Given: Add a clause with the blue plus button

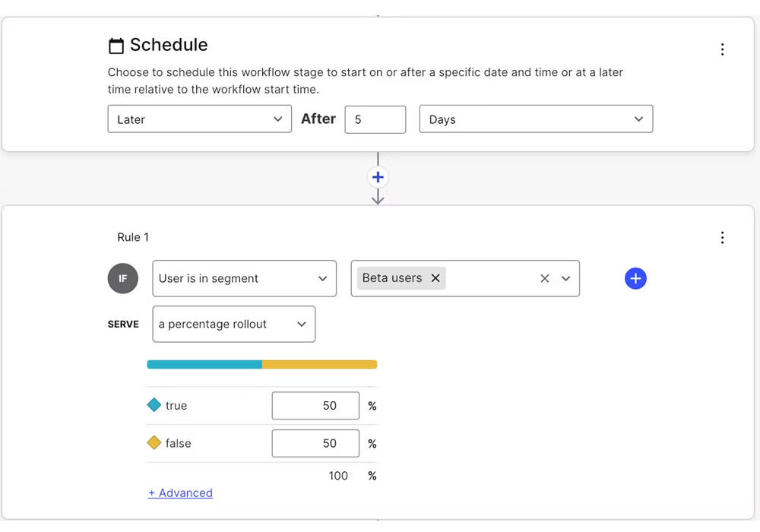Looking at the screenshot, I should [x=635, y=279].
